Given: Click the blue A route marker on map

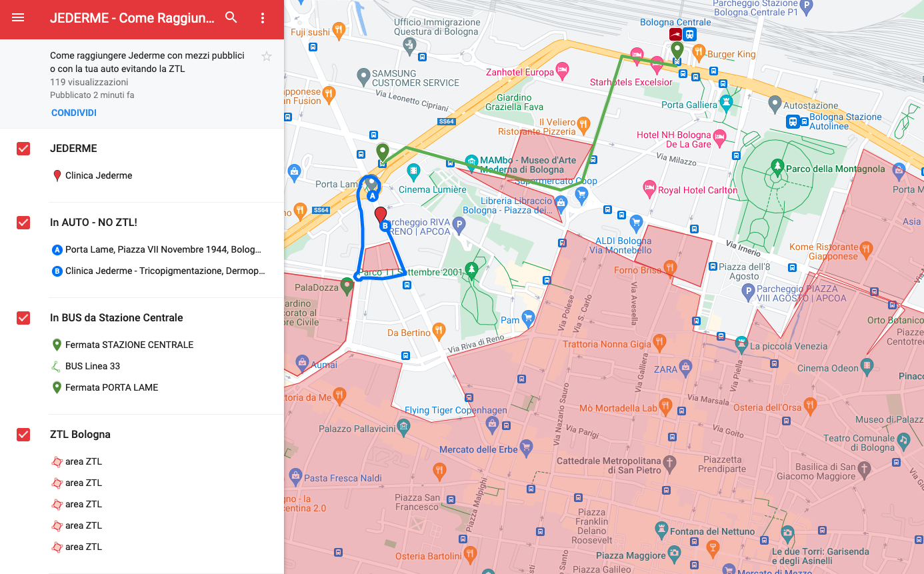Looking at the screenshot, I should (373, 196).
